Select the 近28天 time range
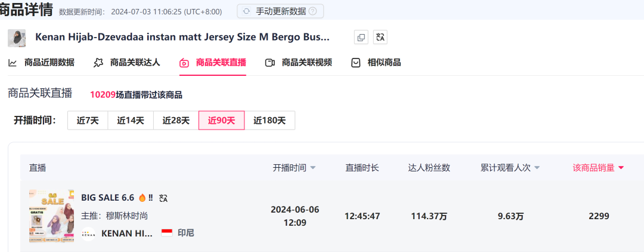The image size is (644, 252). pos(176,121)
